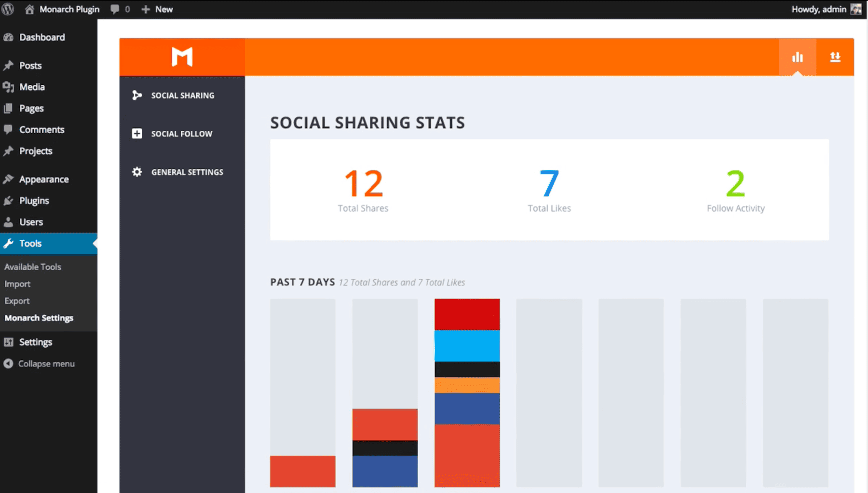Screen dimensions: 868x493
Task: Open the General Settings gear icon
Action: [137, 172]
